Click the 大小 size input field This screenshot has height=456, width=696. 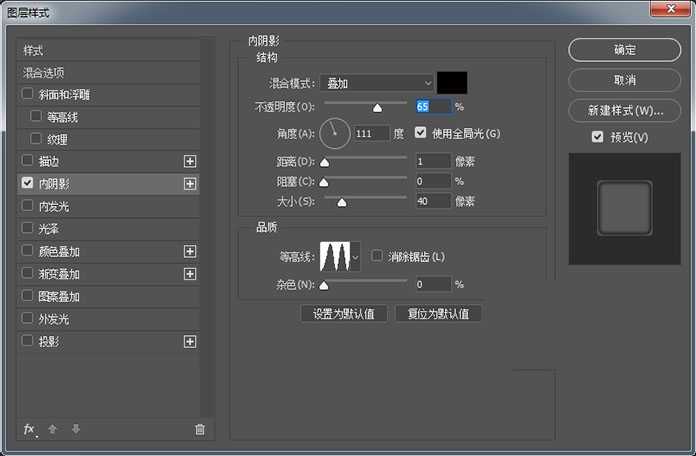(x=432, y=201)
